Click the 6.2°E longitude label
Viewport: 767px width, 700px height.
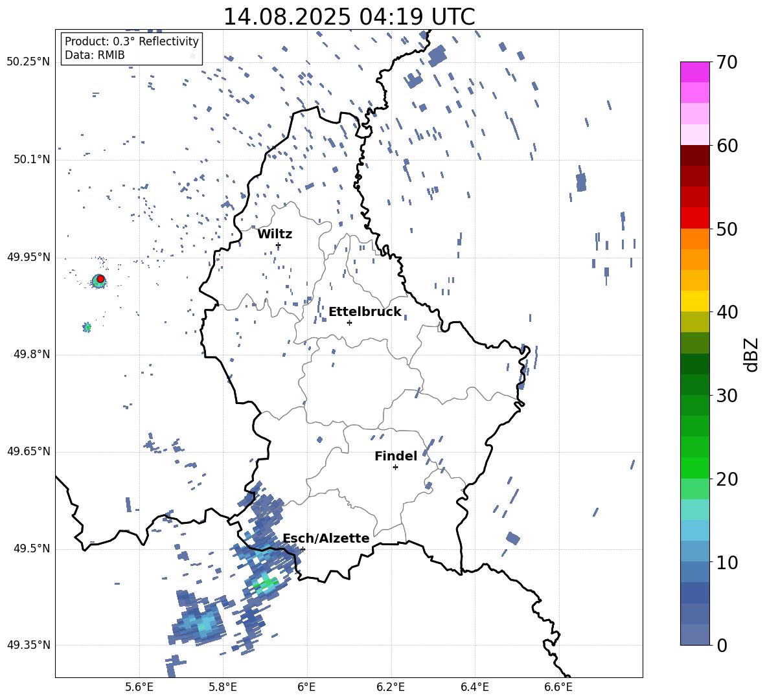pyautogui.click(x=391, y=687)
